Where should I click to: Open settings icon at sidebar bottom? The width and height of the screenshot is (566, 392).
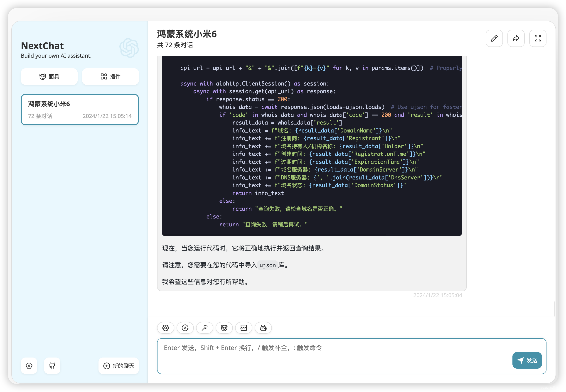coord(29,365)
